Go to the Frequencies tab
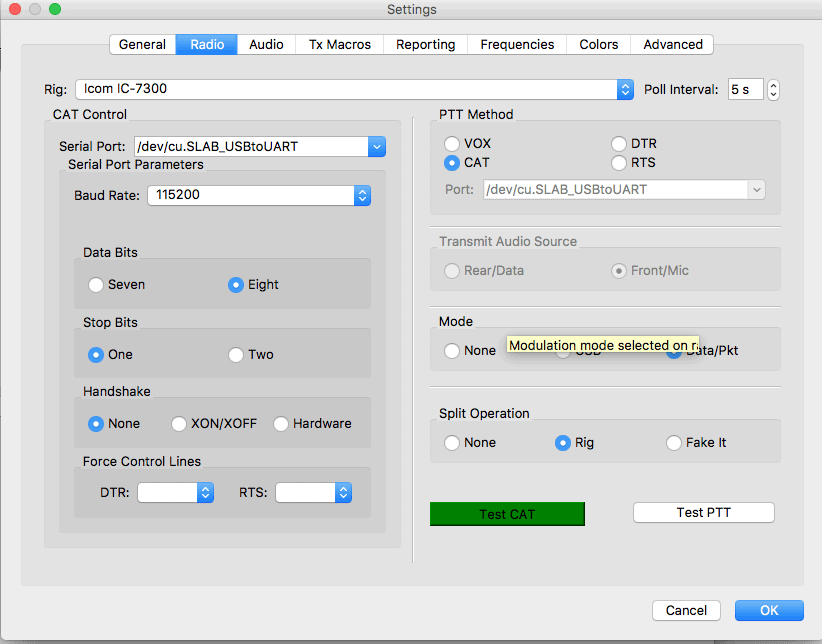 click(516, 44)
